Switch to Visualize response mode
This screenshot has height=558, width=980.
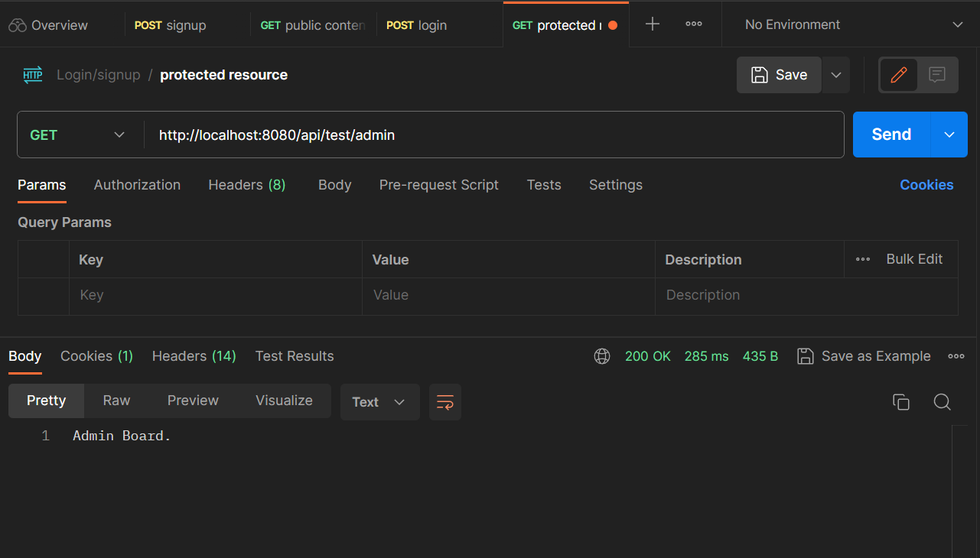(284, 400)
